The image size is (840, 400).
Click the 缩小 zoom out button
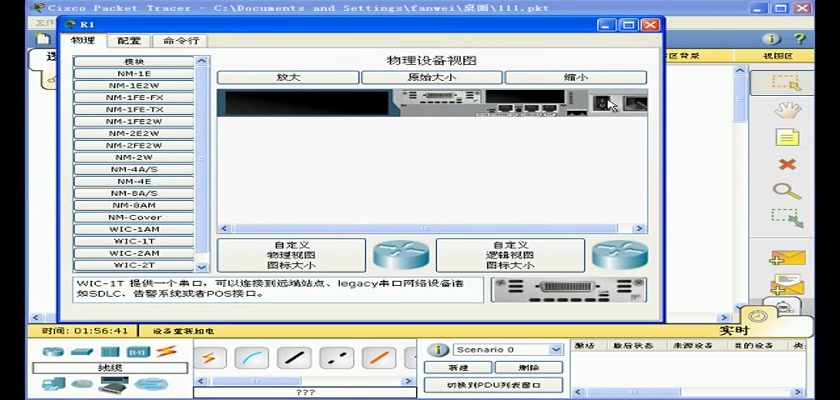(575, 77)
